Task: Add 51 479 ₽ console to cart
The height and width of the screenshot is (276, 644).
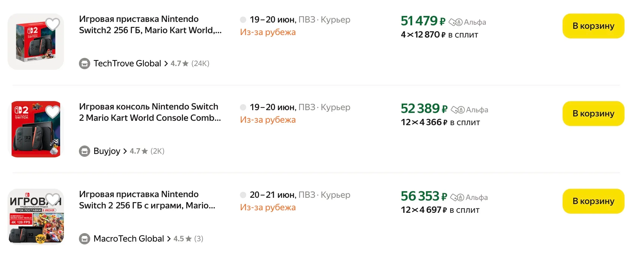Action: [x=593, y=26]
